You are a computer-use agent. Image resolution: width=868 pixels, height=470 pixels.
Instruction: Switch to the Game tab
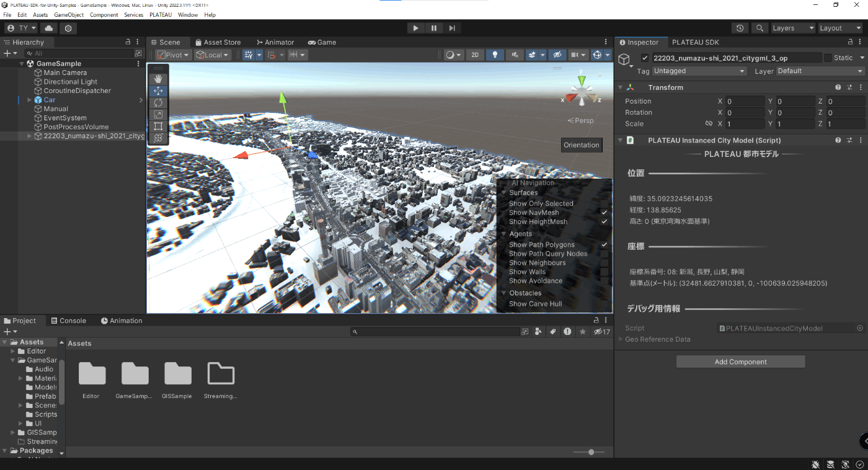(322, 42)
